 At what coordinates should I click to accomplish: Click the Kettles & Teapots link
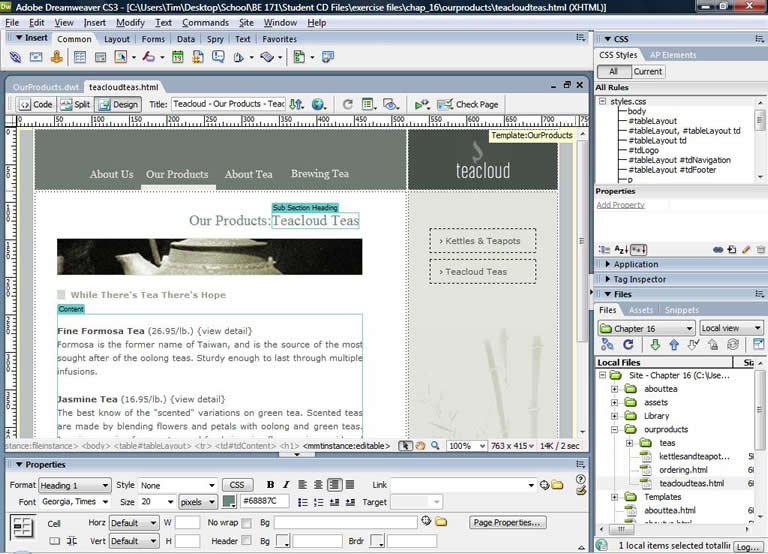tap(482, 241)
